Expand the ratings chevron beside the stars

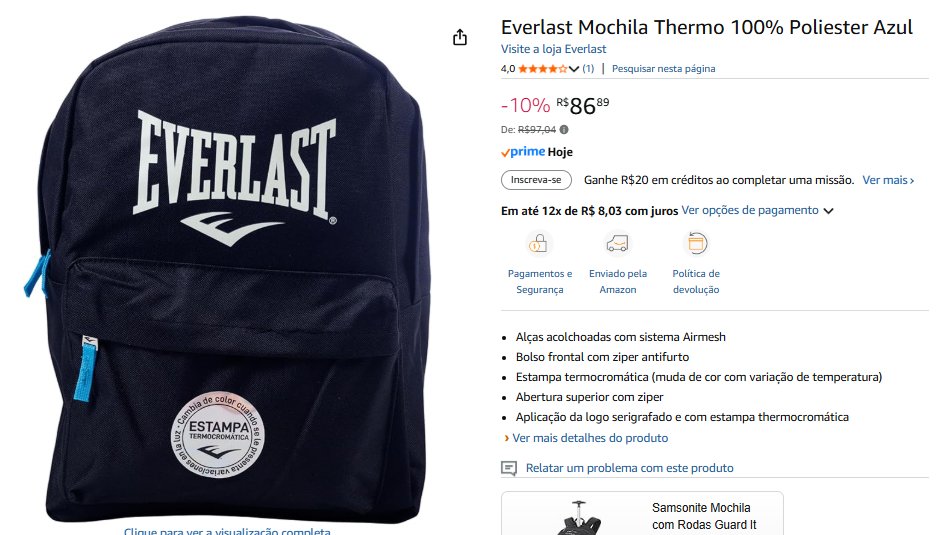tap(574, 69)
